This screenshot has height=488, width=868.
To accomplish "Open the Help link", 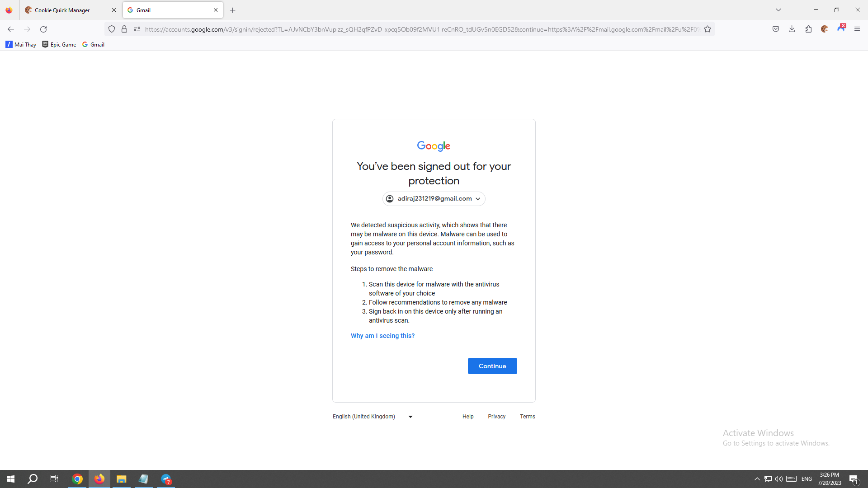I will (468, 417).
